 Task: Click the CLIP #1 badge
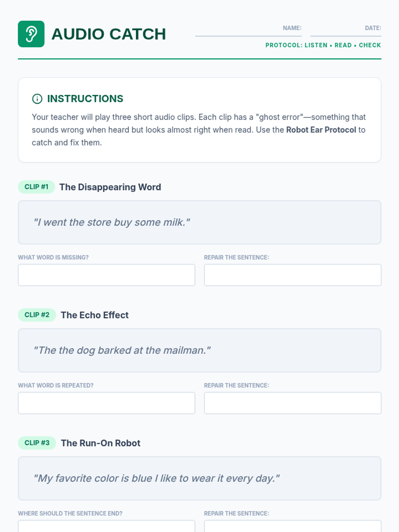[36, 187]
